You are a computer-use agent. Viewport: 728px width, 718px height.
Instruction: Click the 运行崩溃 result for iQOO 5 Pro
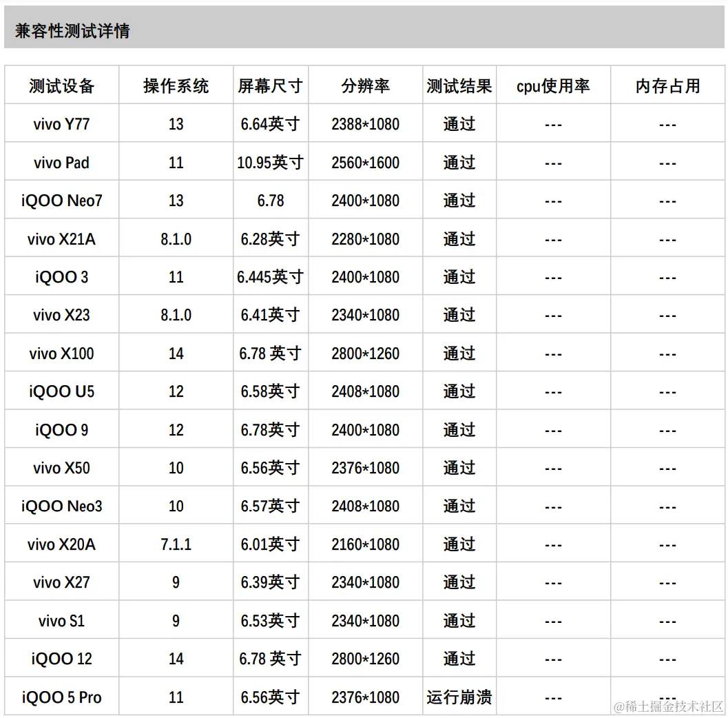point(459,697)
